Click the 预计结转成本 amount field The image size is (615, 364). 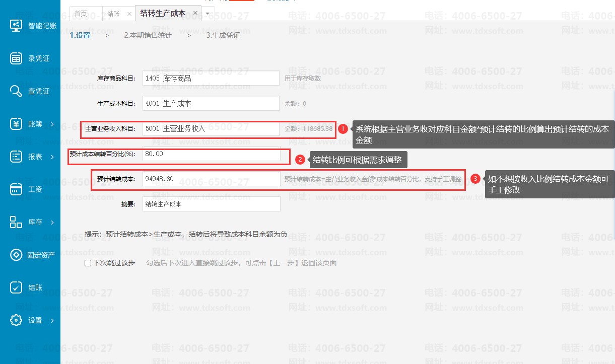211,179
